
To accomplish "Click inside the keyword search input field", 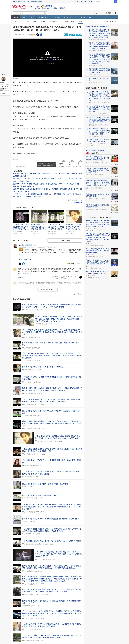I will (x=28, y=13).
